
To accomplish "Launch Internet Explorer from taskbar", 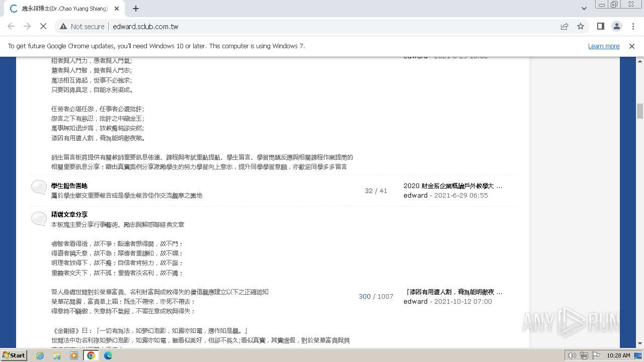I will [x=40, y=355].
